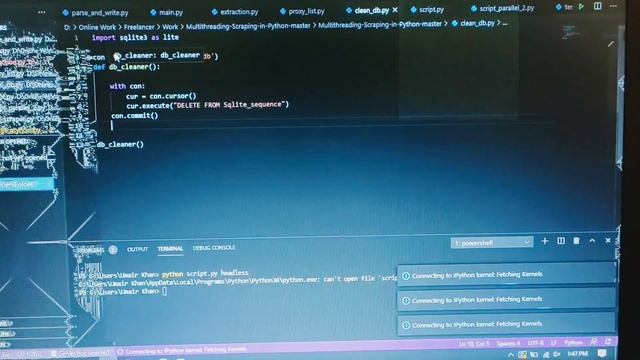Click the terminal prompt input cursor
This screenshot has height=360, width=640.
point(164,291)
